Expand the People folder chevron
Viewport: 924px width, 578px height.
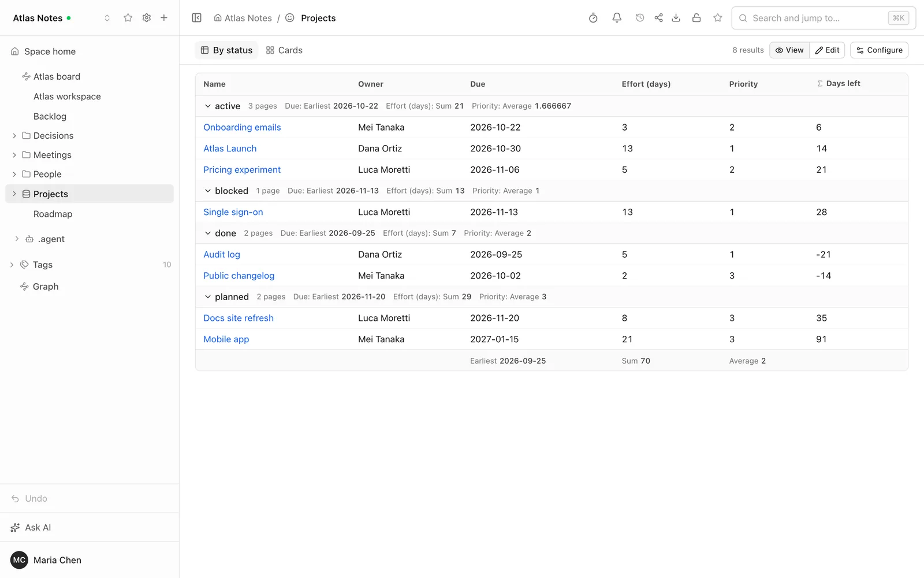[x=14, y=174]
